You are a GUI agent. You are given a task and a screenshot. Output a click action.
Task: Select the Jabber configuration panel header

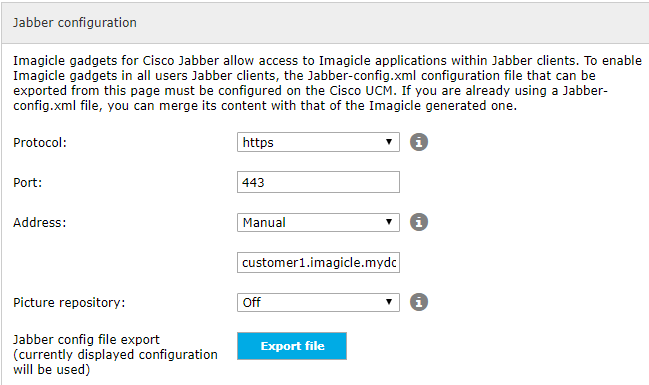(x=325, y=22)
